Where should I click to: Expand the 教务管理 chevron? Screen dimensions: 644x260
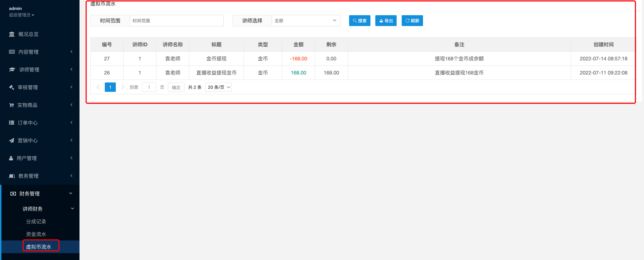point(72,176)
